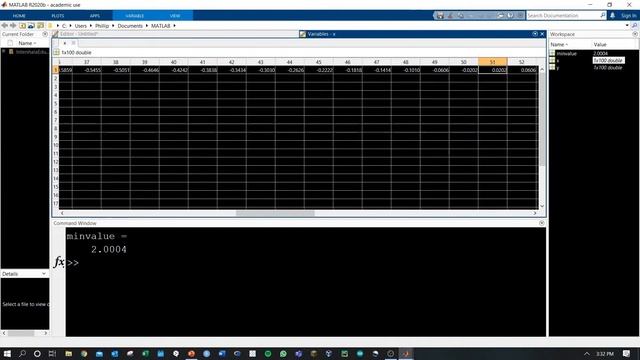Image resolution: width=640 pixels, height=360 pixels.
Task: Click the Variables horizontal scrollbar thumb
Action: [x=275, y=213]
